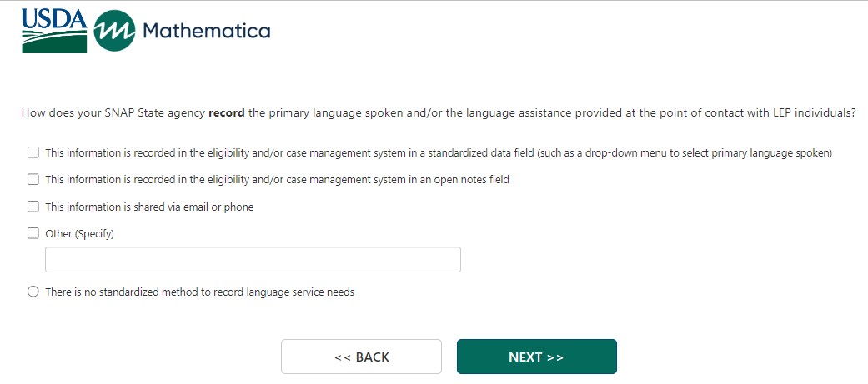Focus the Other (Specify) text box
The width and height of the screenshot is (868, 384).
coord(253,260)
